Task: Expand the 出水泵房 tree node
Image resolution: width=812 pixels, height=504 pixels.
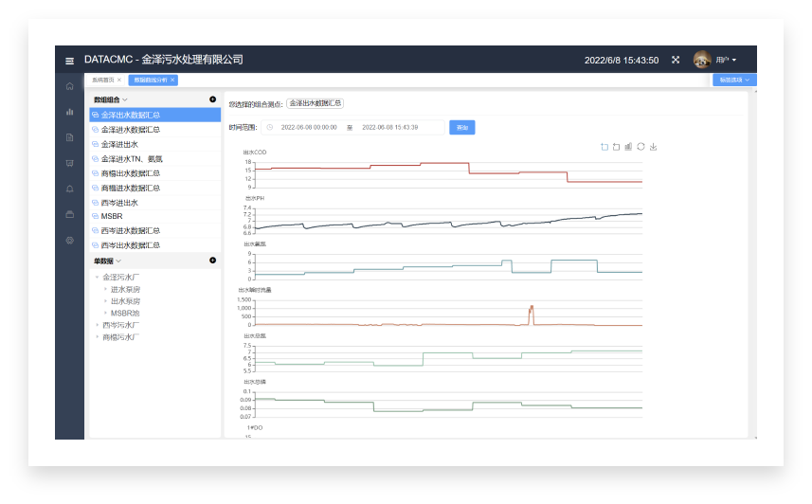Action: point(105,301)
